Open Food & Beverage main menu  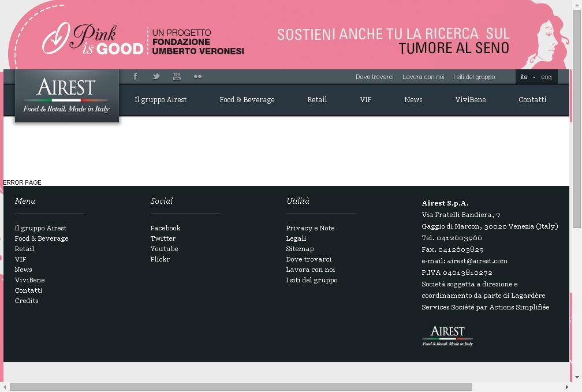tap(247, 99)
